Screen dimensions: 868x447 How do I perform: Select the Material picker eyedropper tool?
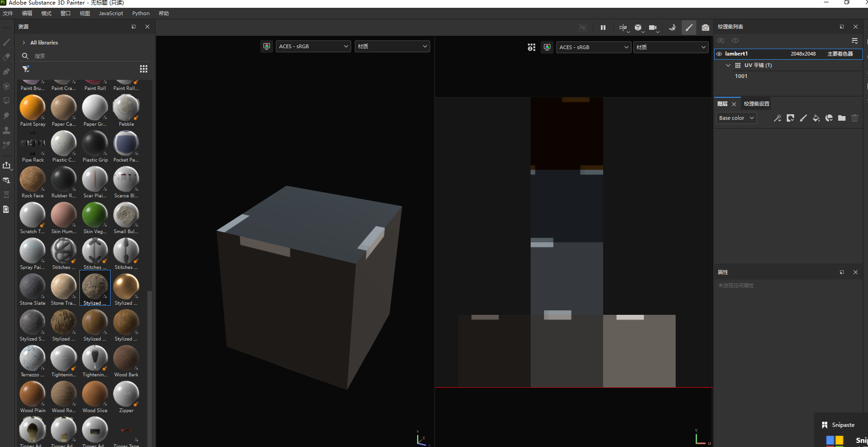coord(6,145)
